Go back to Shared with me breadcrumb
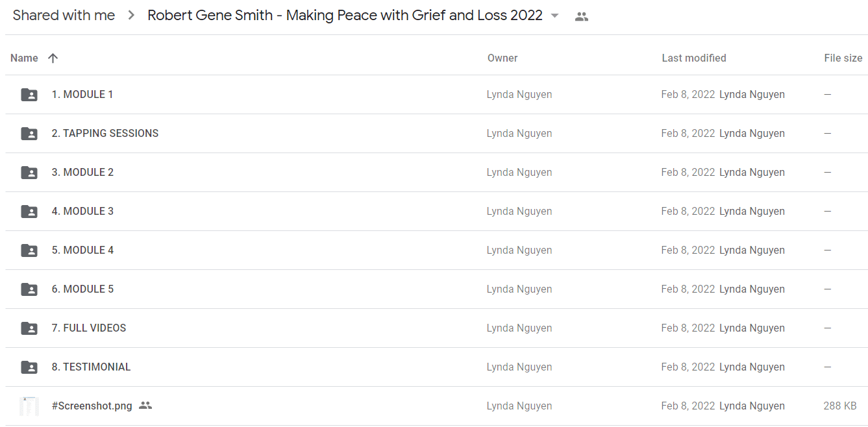This screenshot has height=427, width=868. [x=64, y=16]
